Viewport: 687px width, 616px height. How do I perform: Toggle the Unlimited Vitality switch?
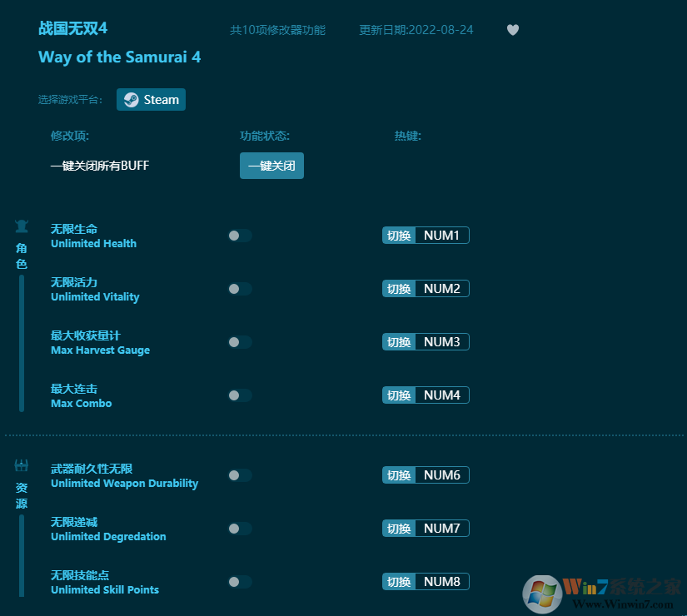240,289
